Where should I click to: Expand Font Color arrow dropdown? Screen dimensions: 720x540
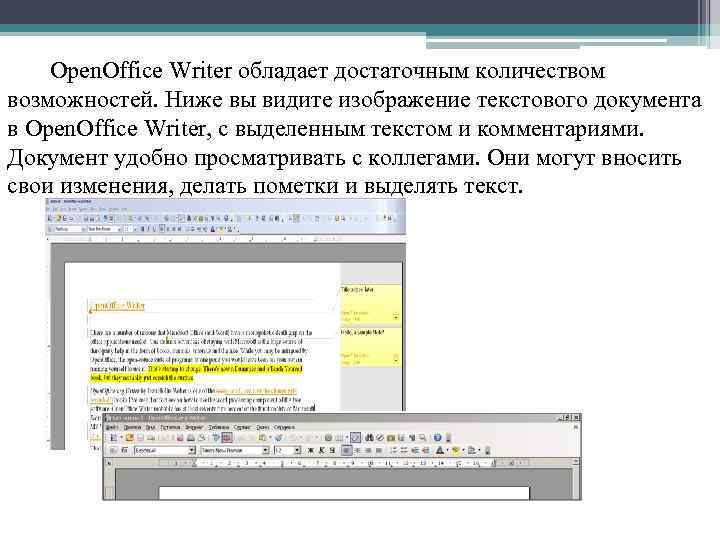point(448,450)
